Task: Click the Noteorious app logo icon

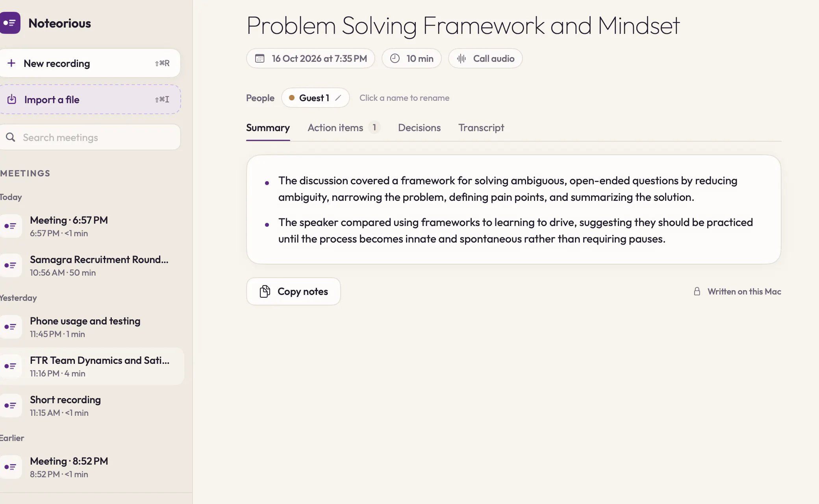Action: 10,23
